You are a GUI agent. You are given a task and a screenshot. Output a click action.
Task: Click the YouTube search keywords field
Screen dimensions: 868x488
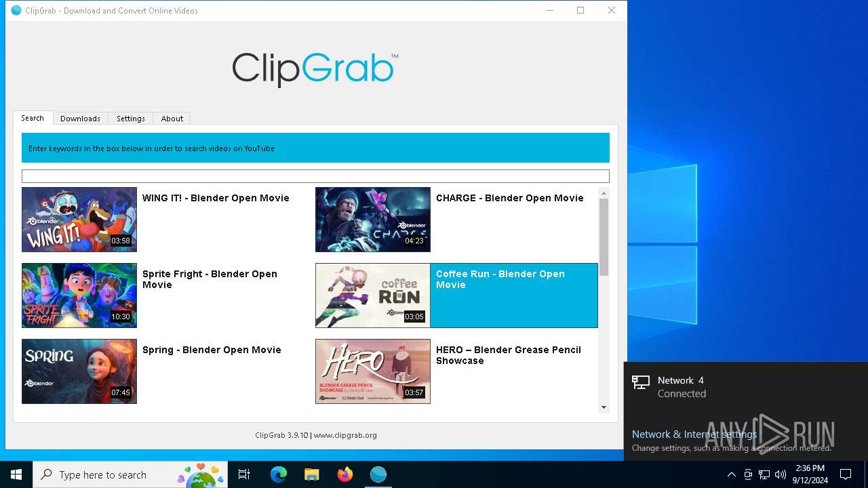pos(315,176)
